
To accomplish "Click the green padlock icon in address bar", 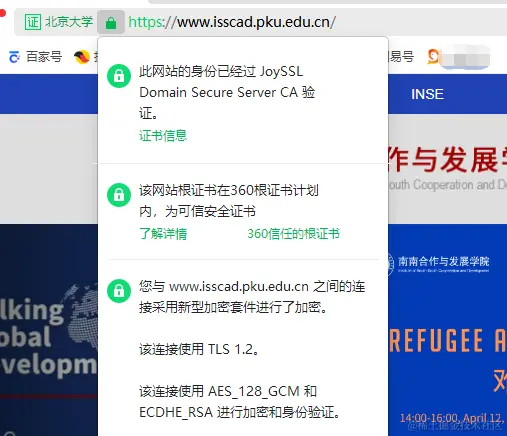I will pos(111,22).
